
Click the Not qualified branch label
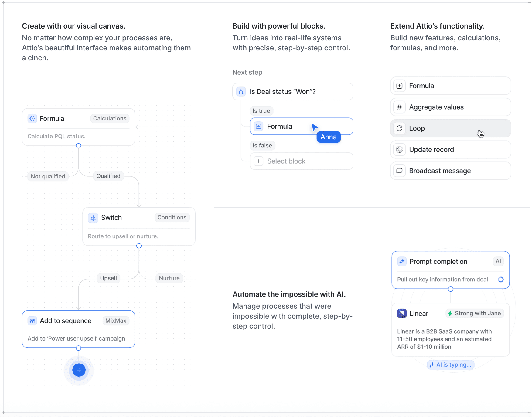(48, 176)
